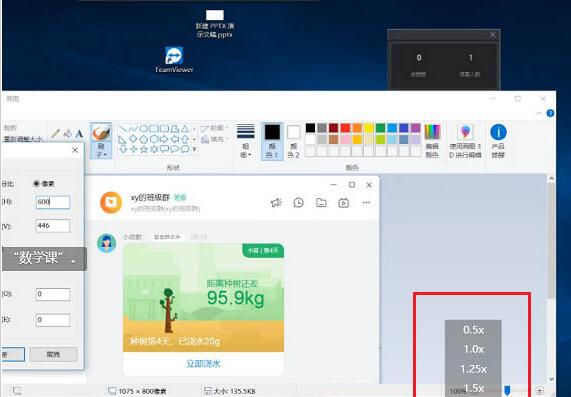
Task: Choose the Rounded rectangle shape
Action: click(164, 129)
